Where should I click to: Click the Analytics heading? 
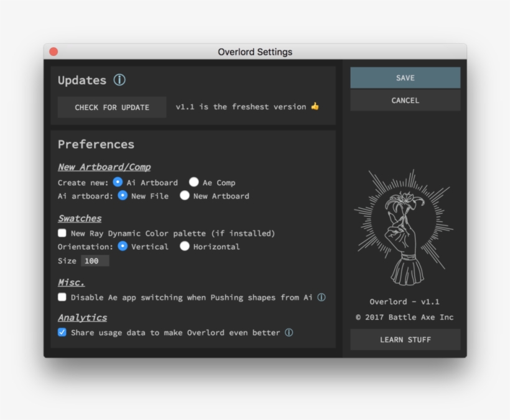pos(82,317)
